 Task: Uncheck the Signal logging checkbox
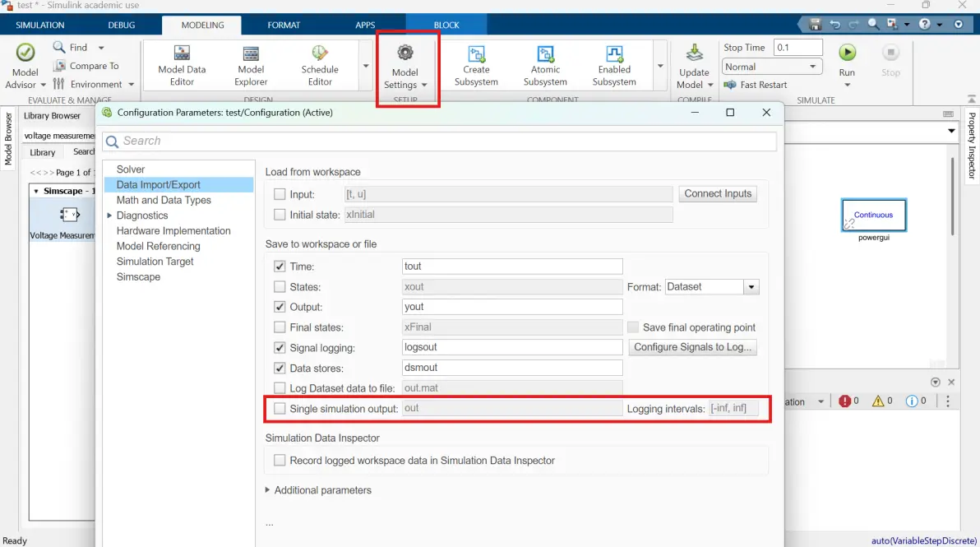coord(280,348)
